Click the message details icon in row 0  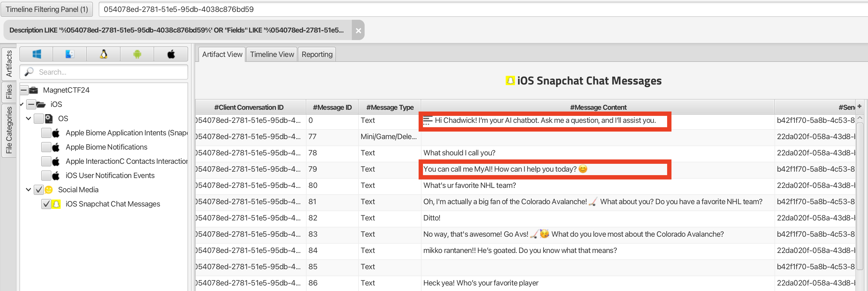[x=428, y=121]
